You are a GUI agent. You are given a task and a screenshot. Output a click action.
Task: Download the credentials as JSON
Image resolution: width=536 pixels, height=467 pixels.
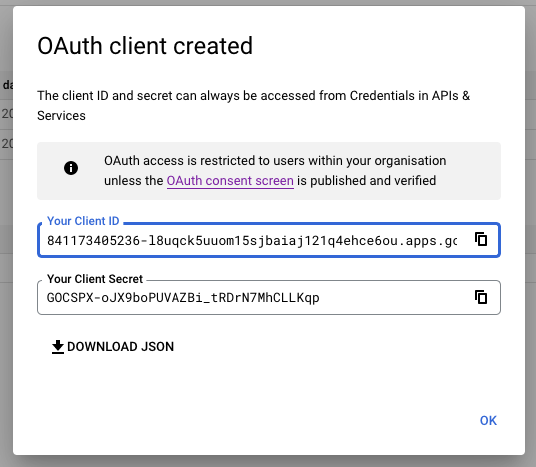[112, 347]
